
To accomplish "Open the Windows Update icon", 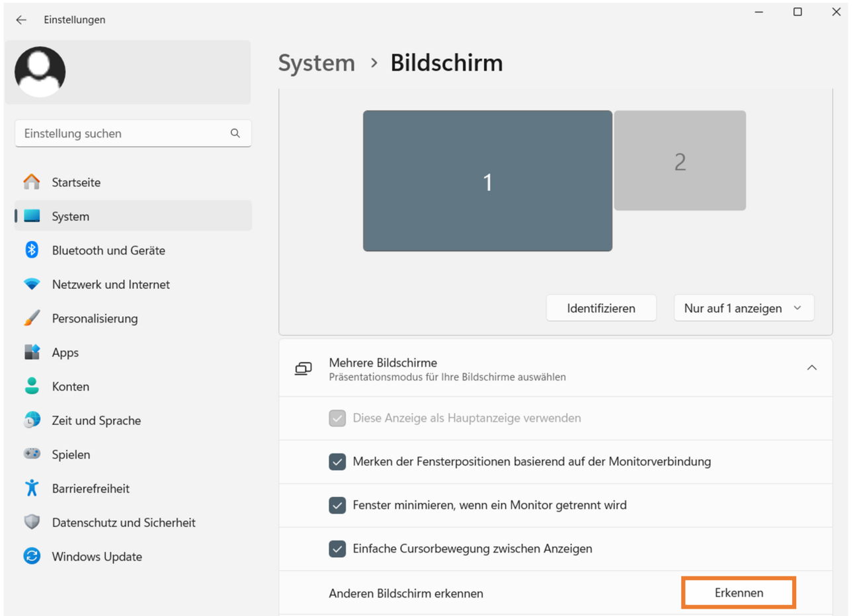I will point(32,556).
